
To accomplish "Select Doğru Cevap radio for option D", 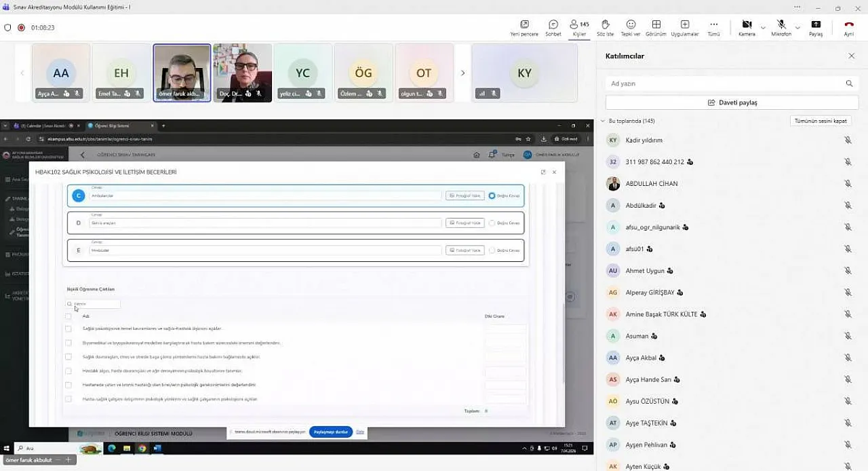I will [x=492, y=223].
